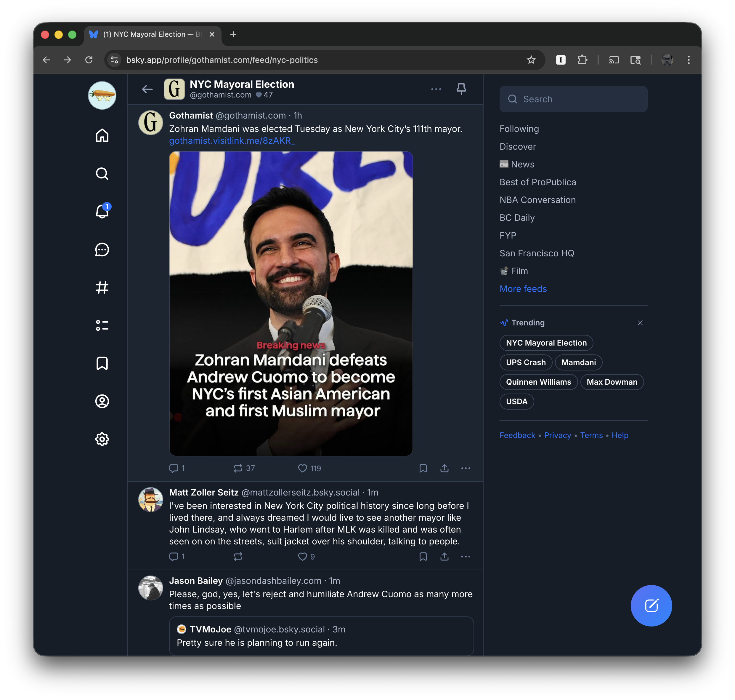Open the gothamist.visitlink.me link
The image size is (735, 700).
coord(232,141)
